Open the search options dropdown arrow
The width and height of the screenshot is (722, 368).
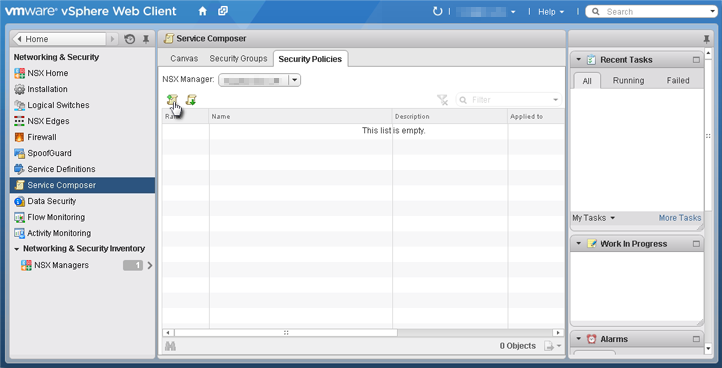point(713,12)
